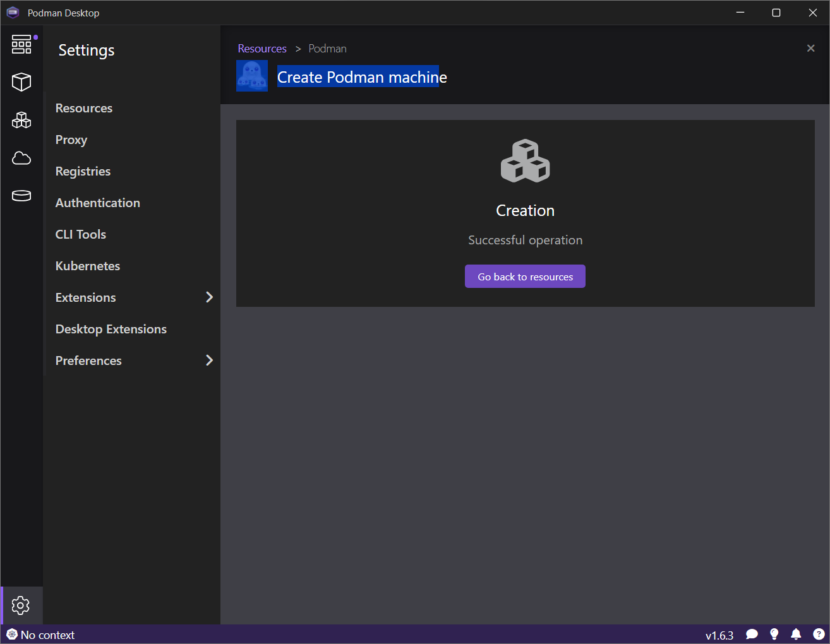Click the Settings gear icon
The height and width of the screenshot is (644, 830).
coord(21,605)
